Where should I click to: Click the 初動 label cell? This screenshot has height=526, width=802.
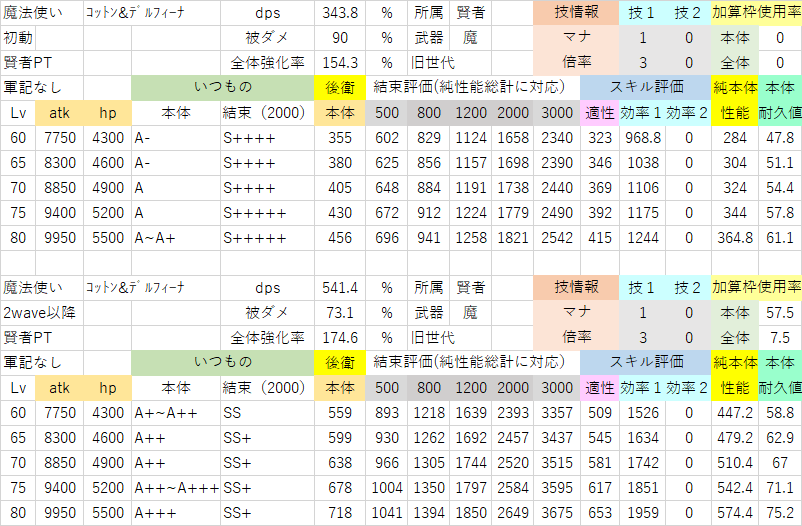tap(18, 38)
